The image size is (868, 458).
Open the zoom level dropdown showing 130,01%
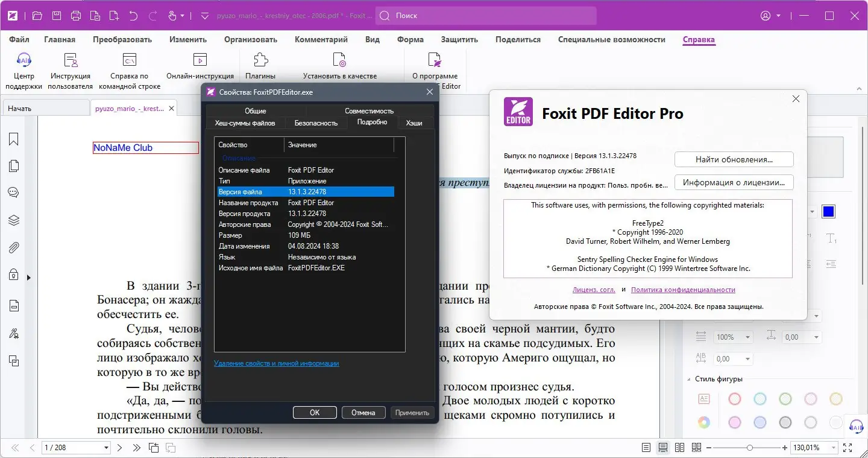pos(833,448)
